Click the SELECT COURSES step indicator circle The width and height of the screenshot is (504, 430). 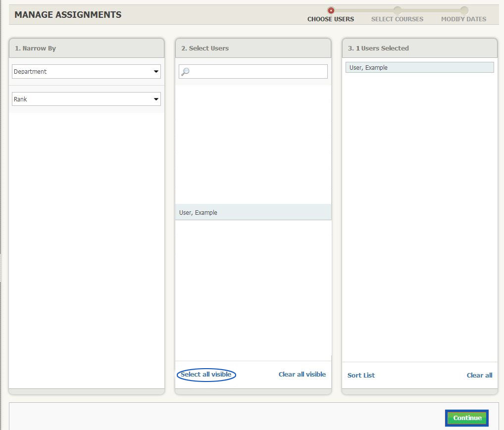pyautogui.click(x=397, y=9)
